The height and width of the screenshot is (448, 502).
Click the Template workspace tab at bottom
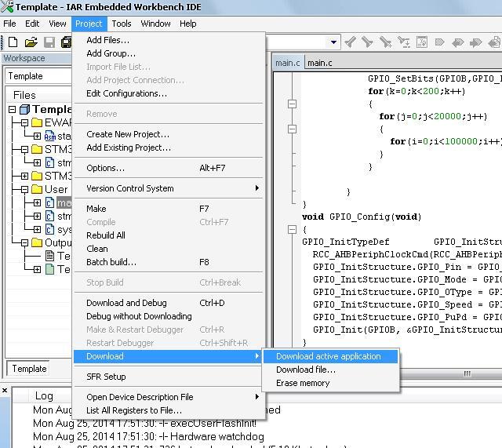coord(29,369)
